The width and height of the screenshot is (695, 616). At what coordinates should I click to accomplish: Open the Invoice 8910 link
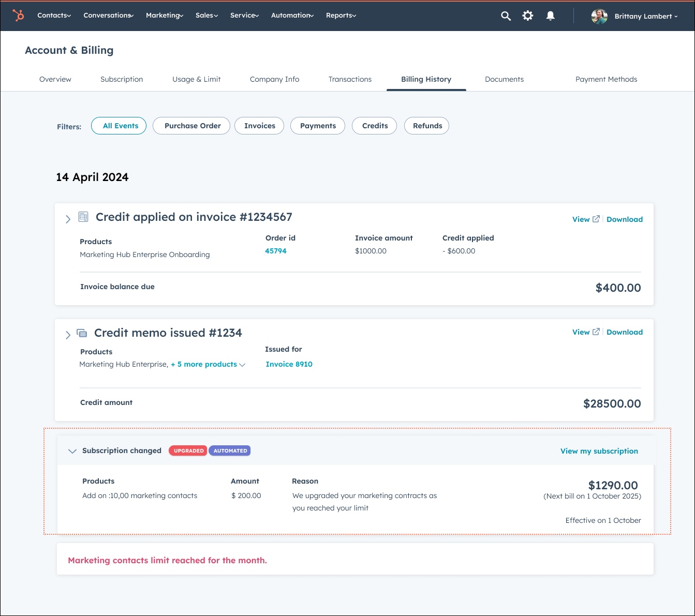point(289,364)
